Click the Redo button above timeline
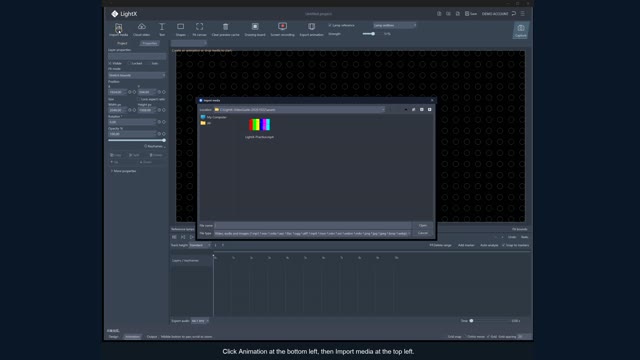The height and width of the screenshot is (360, 640). [x=524, y=237]
